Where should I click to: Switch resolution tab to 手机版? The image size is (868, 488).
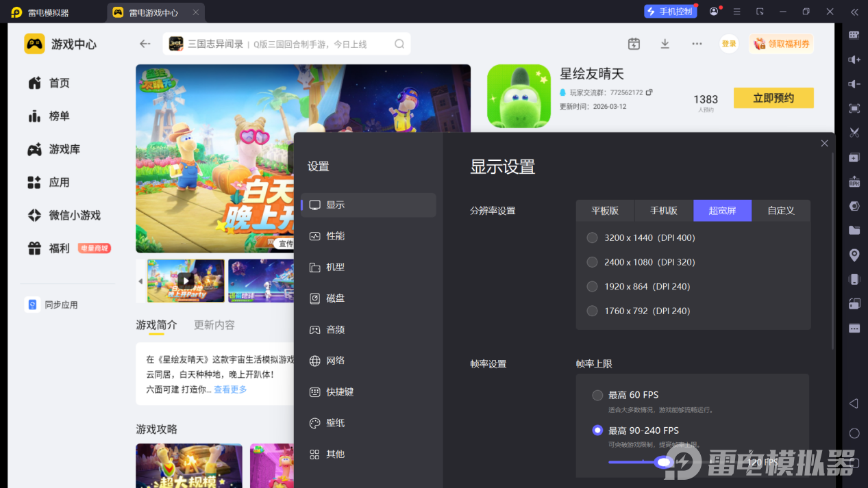tap(664, 211)
